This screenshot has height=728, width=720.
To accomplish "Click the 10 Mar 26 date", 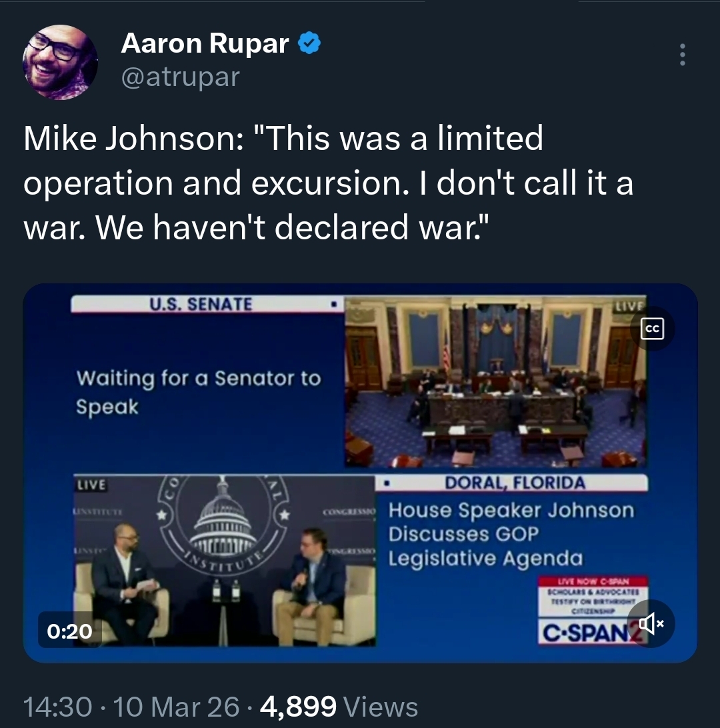I will coord(177,707).
